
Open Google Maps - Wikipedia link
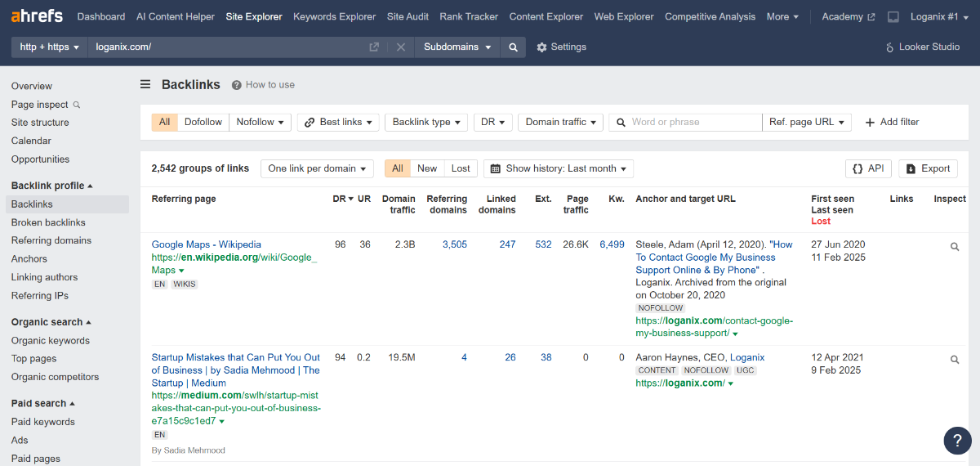pyautogui.click(x=207, y=244)
